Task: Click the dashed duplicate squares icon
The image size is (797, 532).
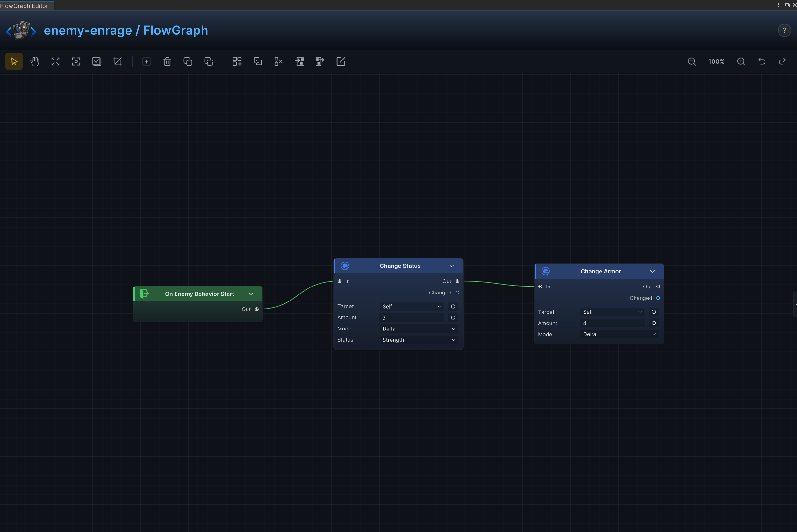Action: (x=208, y=61)
